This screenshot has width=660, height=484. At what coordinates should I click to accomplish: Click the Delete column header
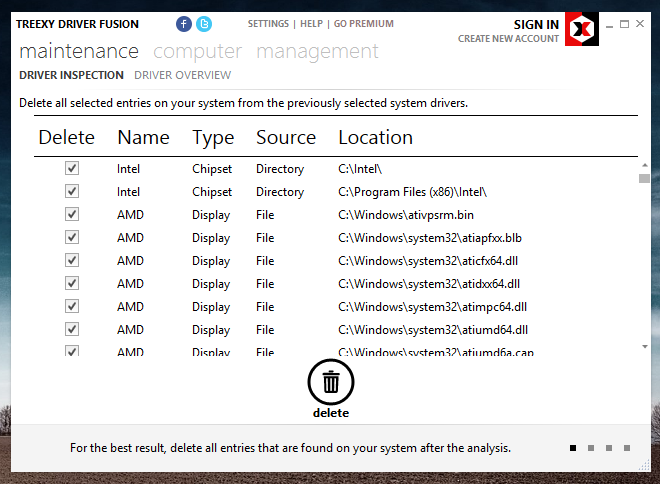pos(67,138)
